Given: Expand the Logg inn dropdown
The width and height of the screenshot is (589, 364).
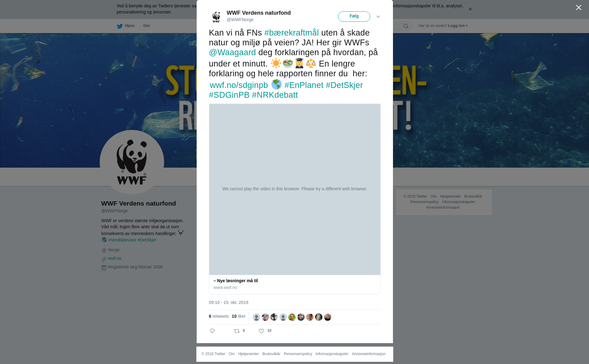Looking at the screenshot, I should pyautogui.click(x=458, y=26).
